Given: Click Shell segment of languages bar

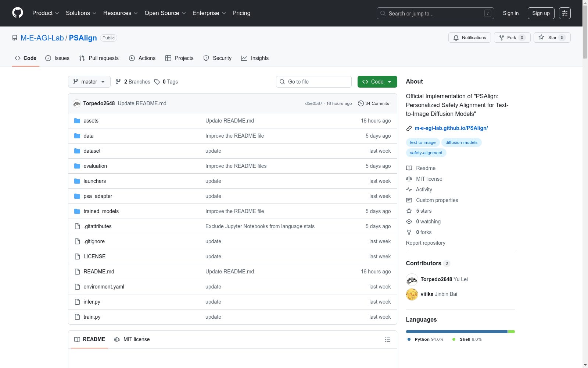Looking at the screenshot, I should tap(512, 332).
